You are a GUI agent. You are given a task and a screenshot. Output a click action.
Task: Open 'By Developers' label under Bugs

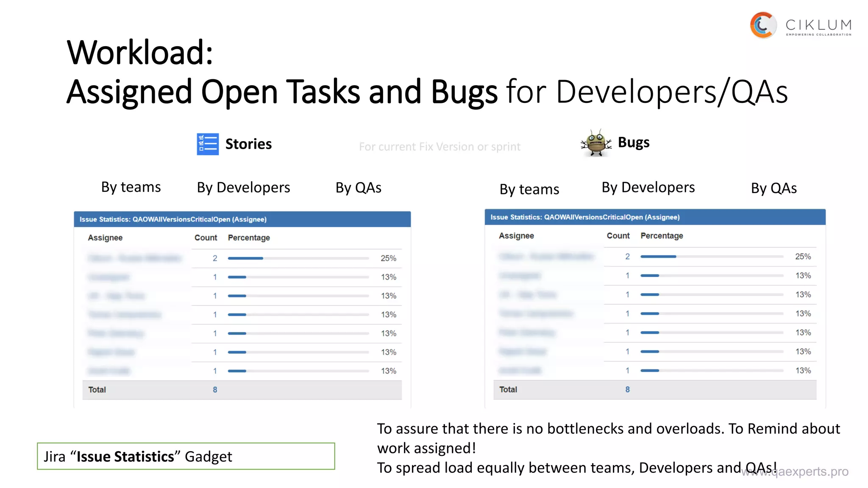point(648,187)
